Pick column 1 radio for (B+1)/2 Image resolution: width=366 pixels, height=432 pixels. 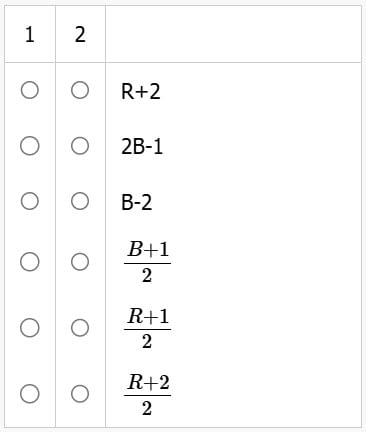point(30,262)
